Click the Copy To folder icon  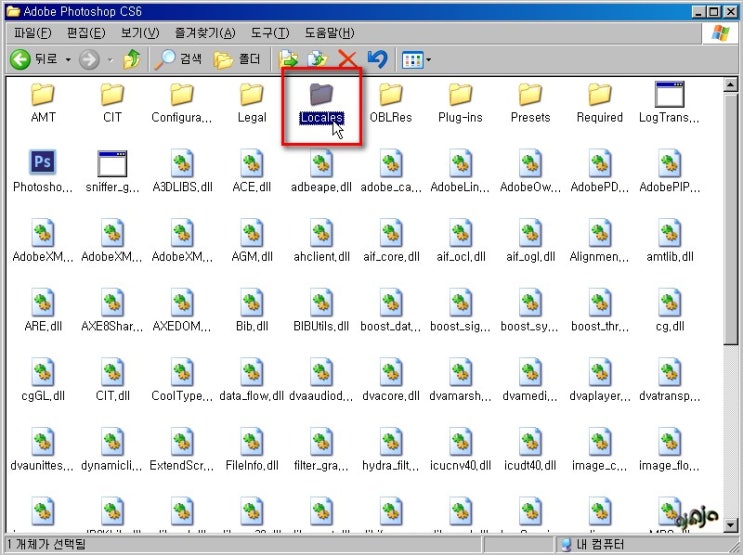(317, 59)
